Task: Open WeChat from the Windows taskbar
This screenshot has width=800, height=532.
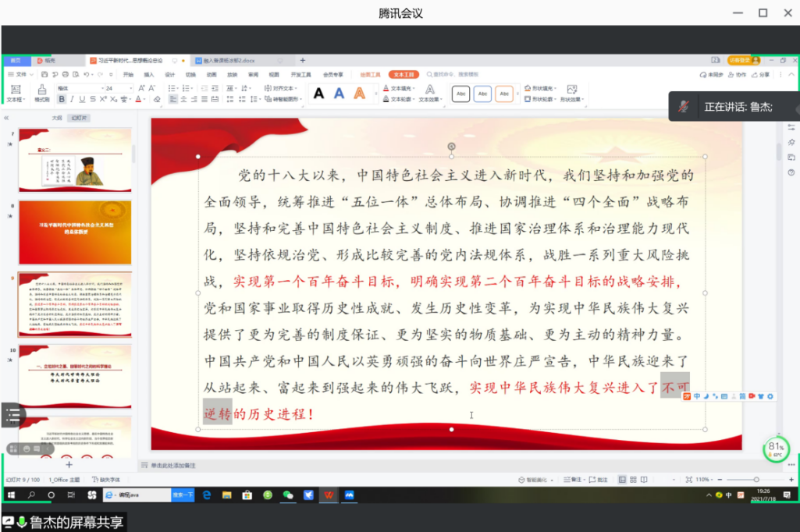Action: pyautogui.click(x=288, y=495)
